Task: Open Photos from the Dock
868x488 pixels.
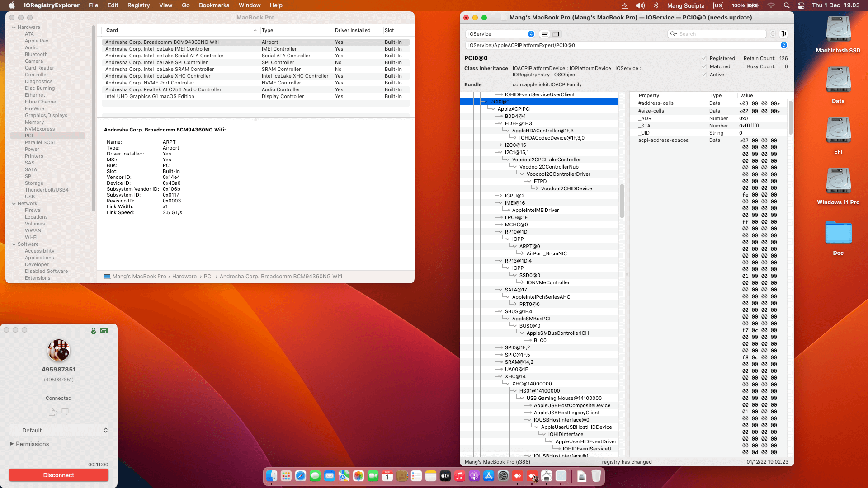Action: point(359,476)
